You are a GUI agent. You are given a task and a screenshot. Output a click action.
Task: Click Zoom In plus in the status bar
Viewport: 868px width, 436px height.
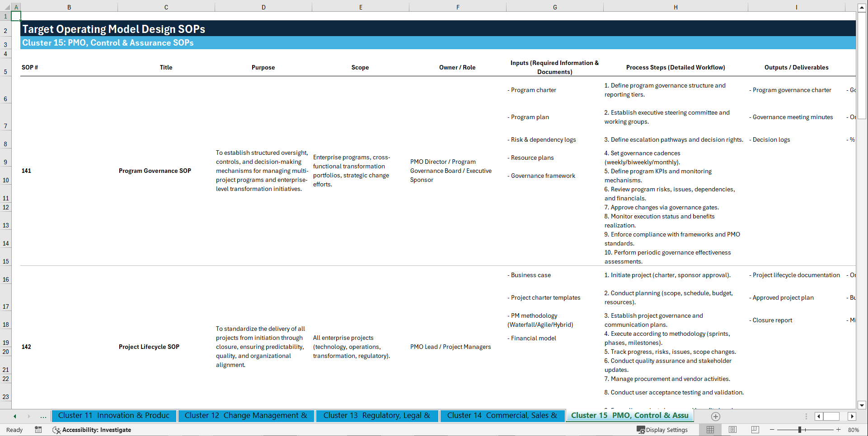click(839, 430)
